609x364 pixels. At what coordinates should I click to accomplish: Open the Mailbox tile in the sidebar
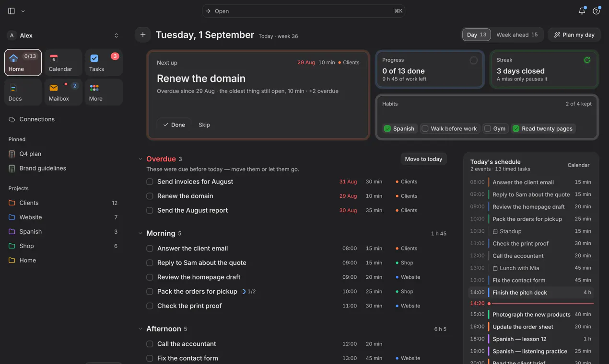[63, 92]
